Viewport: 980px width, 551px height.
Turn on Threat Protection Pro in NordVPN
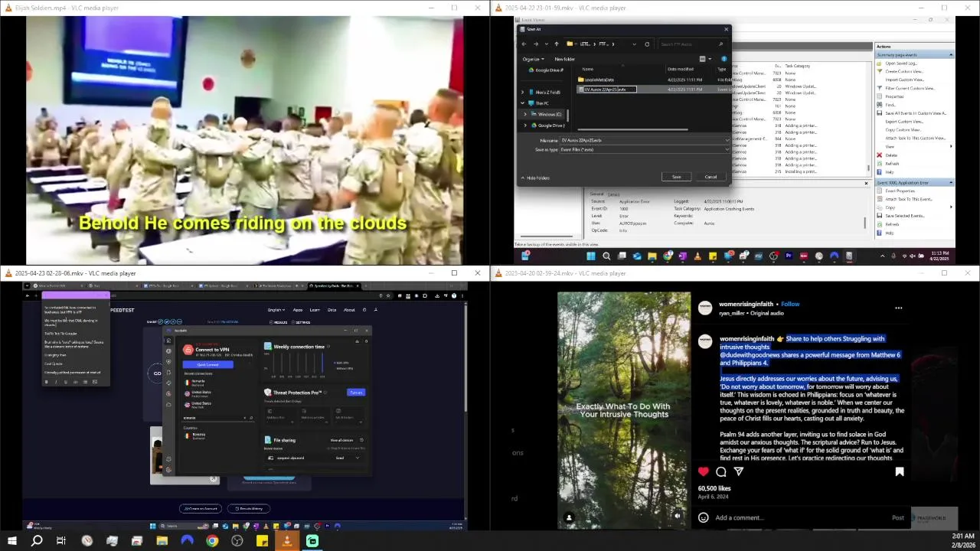pos(356,393)
